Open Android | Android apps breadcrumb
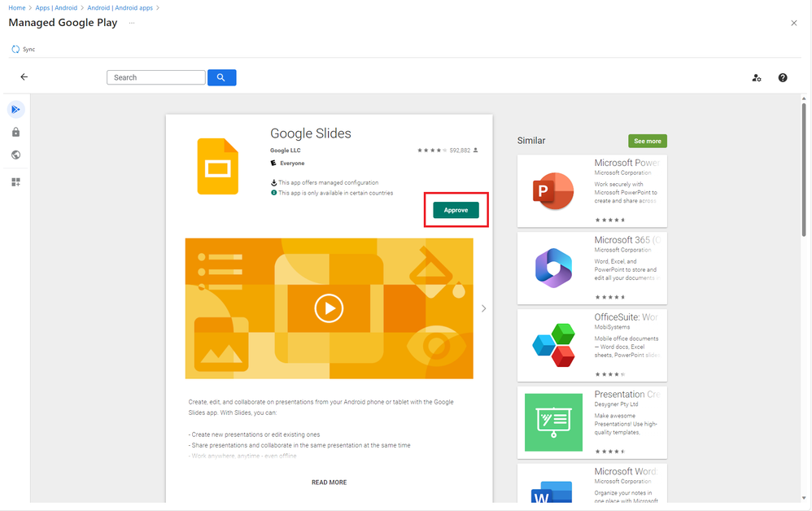 click(x=120, y=8)
